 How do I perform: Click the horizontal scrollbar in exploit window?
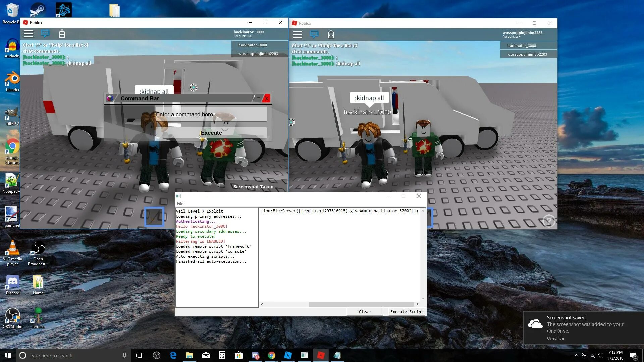coord(339,304)
